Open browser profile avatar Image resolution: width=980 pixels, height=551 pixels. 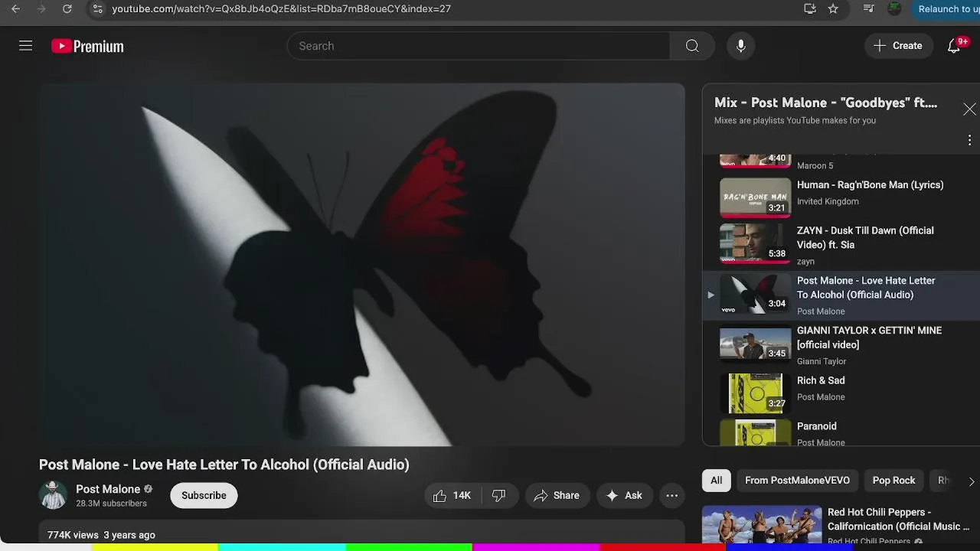click(x=894, y=9)
